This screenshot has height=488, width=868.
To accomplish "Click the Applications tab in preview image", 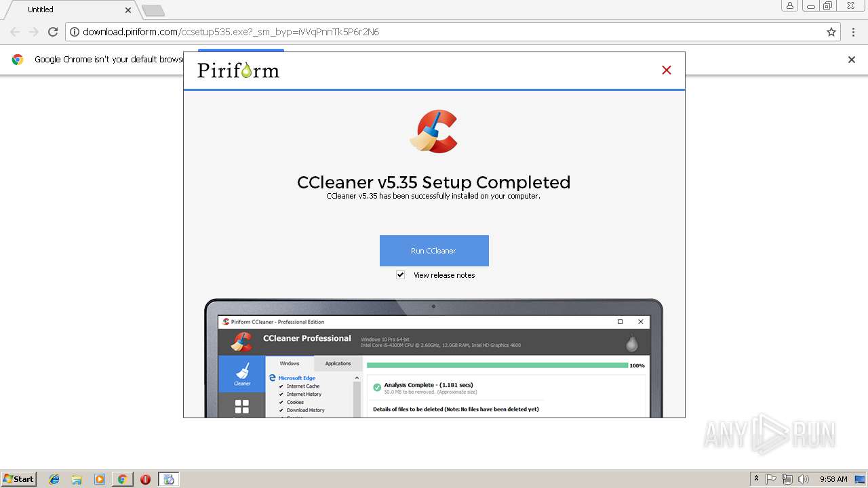I will click(x=338, y=363).
